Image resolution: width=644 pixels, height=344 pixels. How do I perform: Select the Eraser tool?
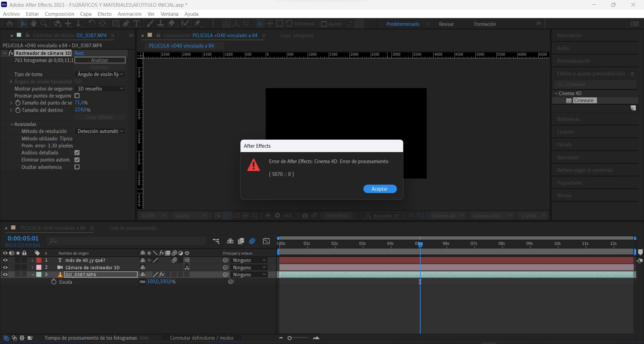click(x=171, y=23)
